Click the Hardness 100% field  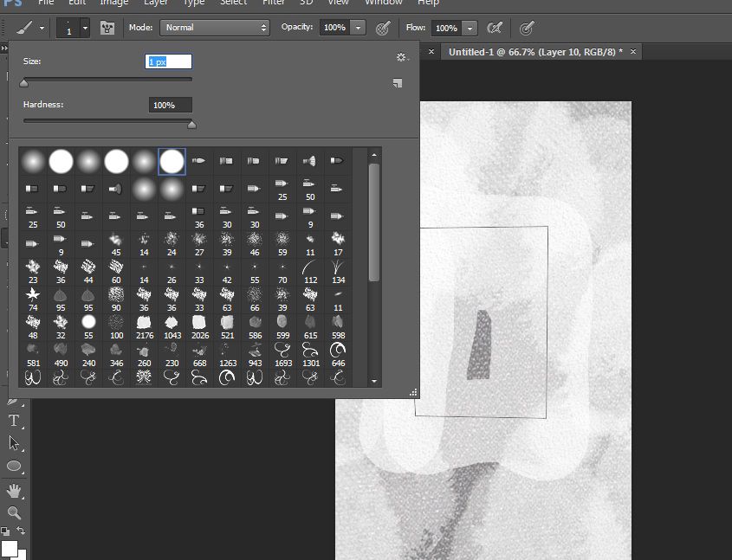[x=171, y=105]
